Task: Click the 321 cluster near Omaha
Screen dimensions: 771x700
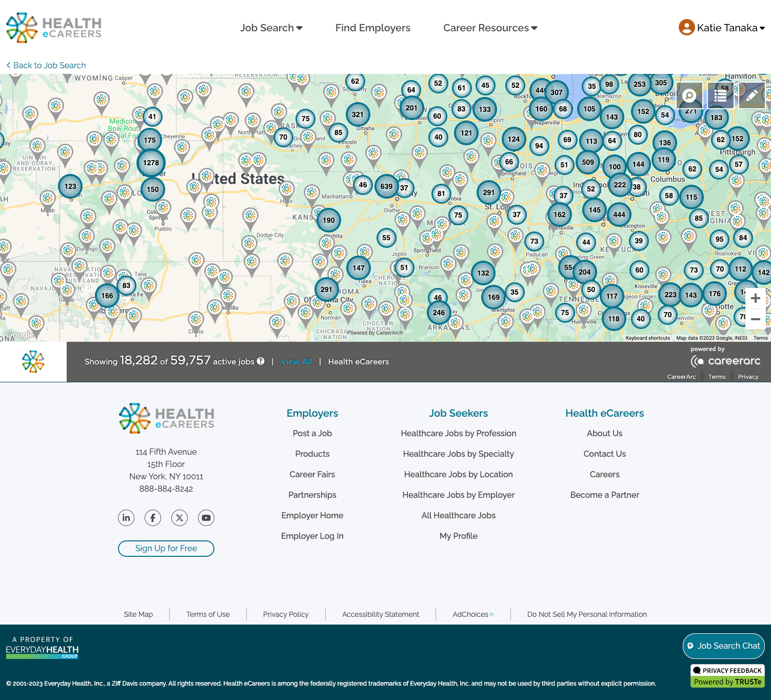Action: (x=358, y=114)
